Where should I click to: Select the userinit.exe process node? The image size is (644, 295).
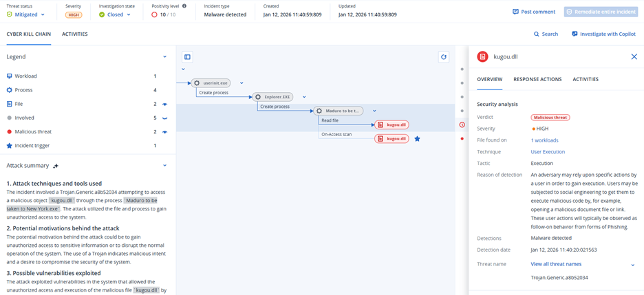[x=215, y=83]
